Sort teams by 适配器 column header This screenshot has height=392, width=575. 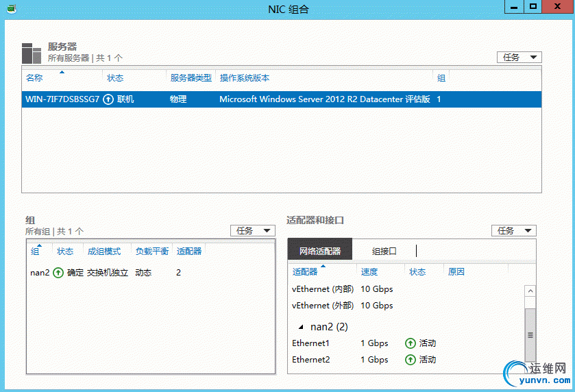(x=189, y=252)
